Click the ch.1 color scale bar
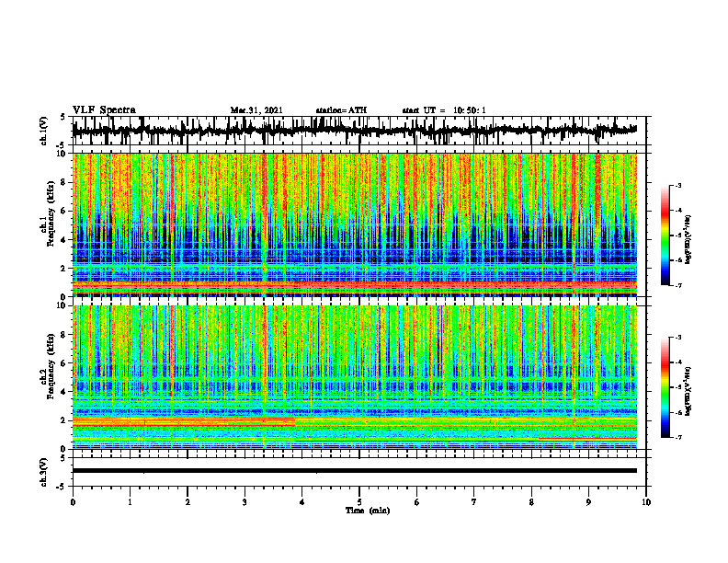This screenshot has width=728, height=563. click(x=665, y=236)
